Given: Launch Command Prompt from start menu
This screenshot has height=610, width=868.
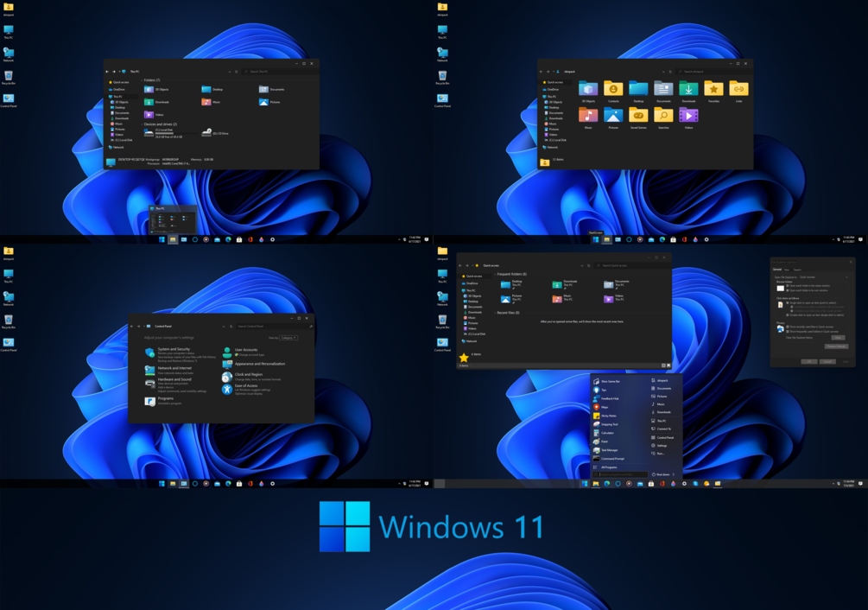Looking at the screenshot, I should click(x=608, y=458).
